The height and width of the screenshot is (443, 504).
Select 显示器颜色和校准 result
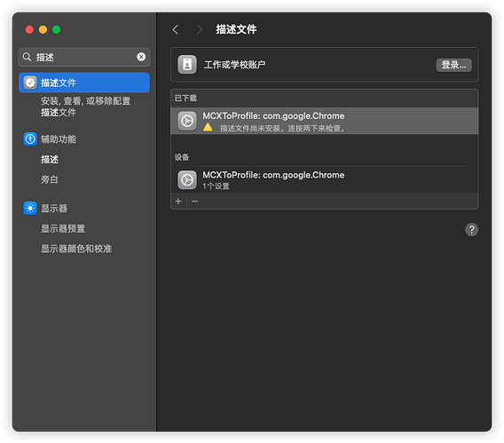point(76,249)
